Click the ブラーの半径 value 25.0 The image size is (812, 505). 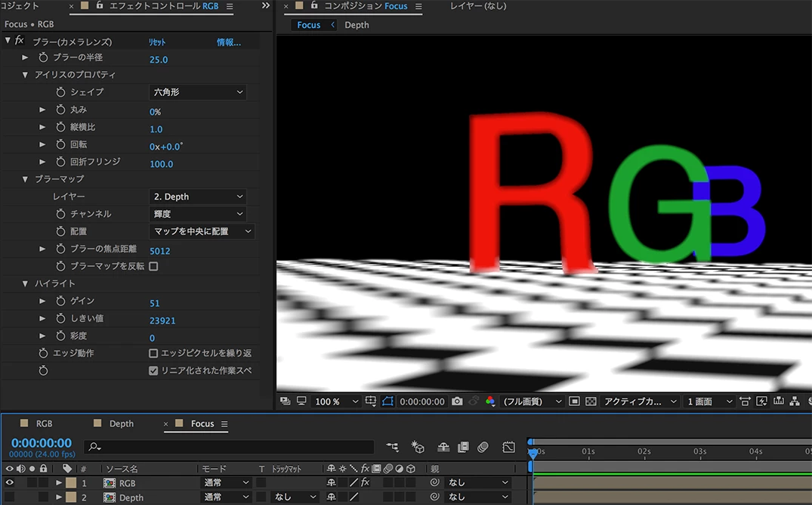[x=159, y=60]
